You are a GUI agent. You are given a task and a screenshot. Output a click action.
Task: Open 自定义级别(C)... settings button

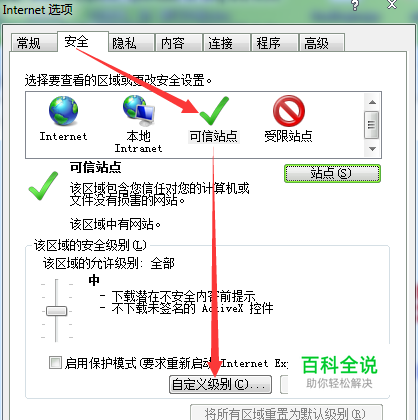(x=220, y=385)
